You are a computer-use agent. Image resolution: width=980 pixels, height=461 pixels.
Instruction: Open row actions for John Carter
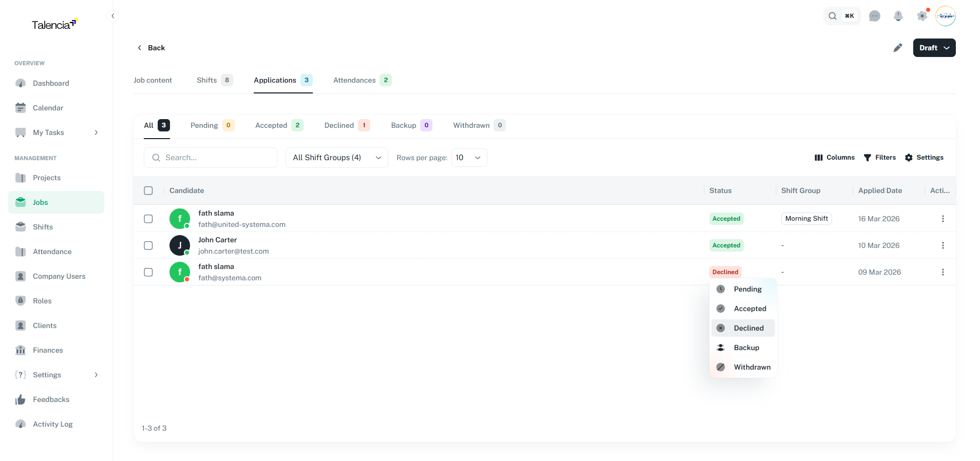tap(943, 245)
